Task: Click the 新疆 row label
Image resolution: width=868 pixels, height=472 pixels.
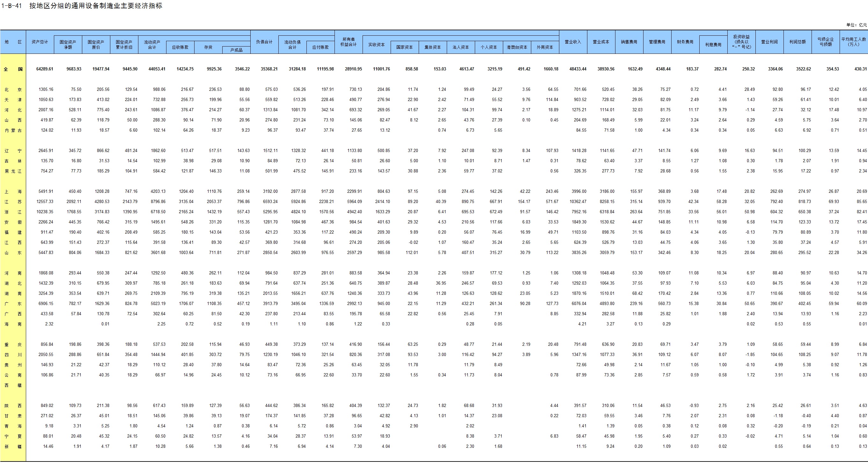Action: [13, 447]
